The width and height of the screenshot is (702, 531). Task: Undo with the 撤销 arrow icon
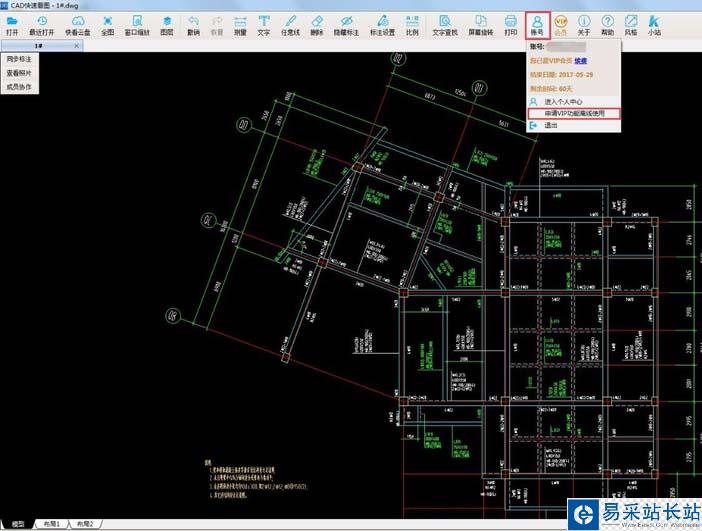(193, 26)
